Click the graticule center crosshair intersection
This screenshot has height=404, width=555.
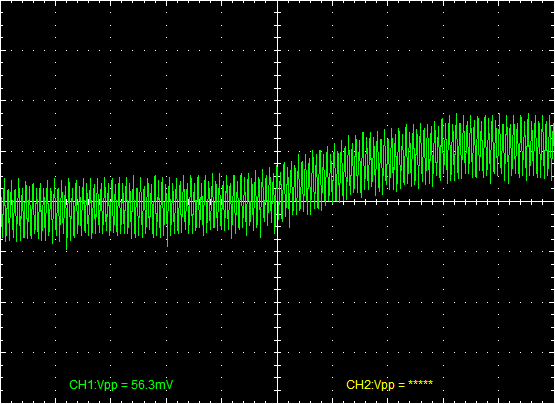[278, 201]
